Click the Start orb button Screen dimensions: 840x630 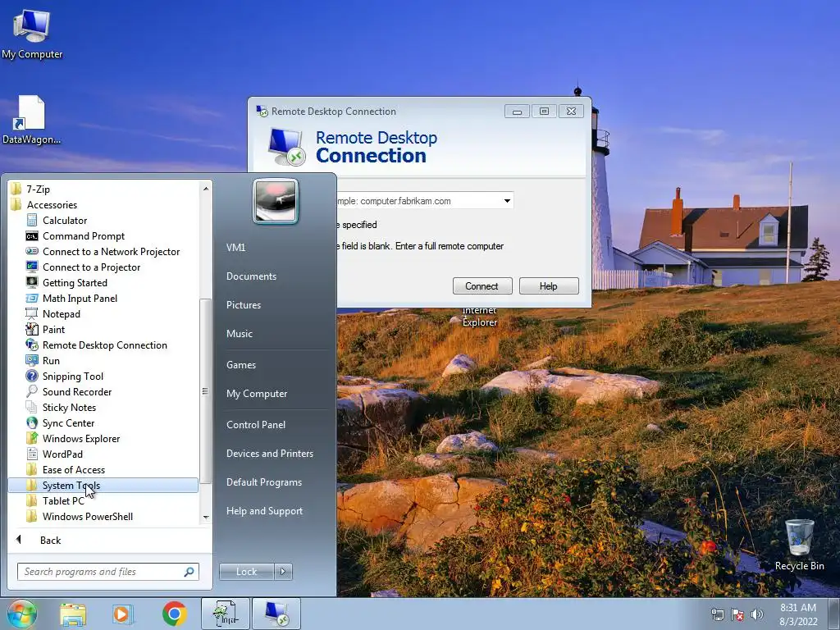(22, 614)
